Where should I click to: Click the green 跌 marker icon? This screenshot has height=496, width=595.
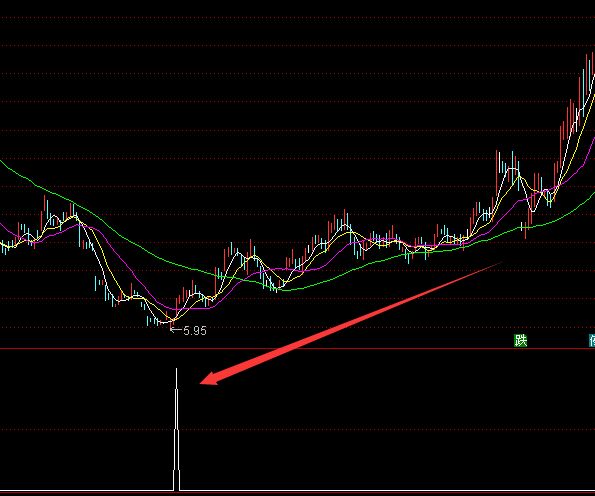click(521, 340)
